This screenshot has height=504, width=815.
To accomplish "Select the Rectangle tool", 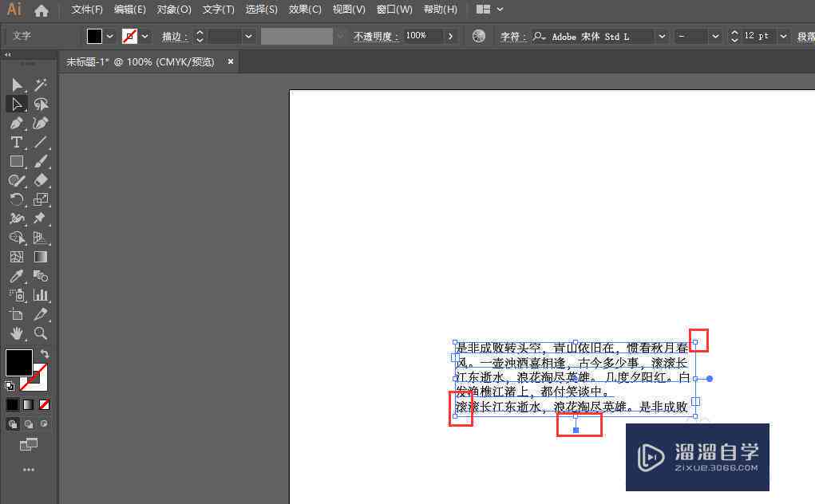I will click(x=17, y=161).
